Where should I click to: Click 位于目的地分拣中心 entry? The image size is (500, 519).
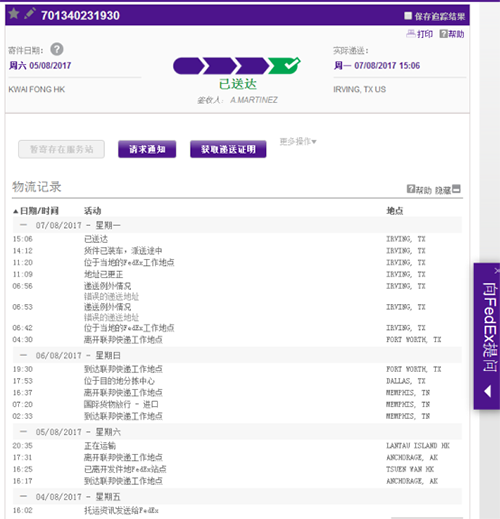(119, 381)
